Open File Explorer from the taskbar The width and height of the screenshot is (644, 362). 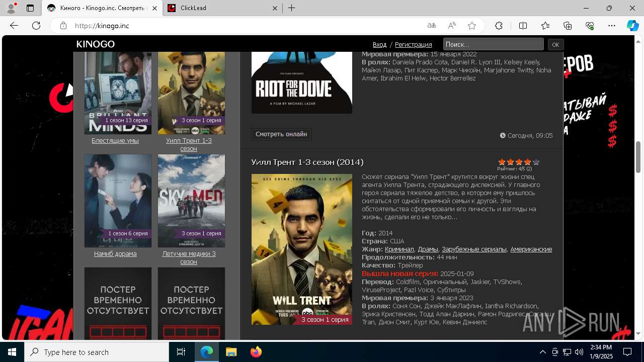tap(231, 352)
